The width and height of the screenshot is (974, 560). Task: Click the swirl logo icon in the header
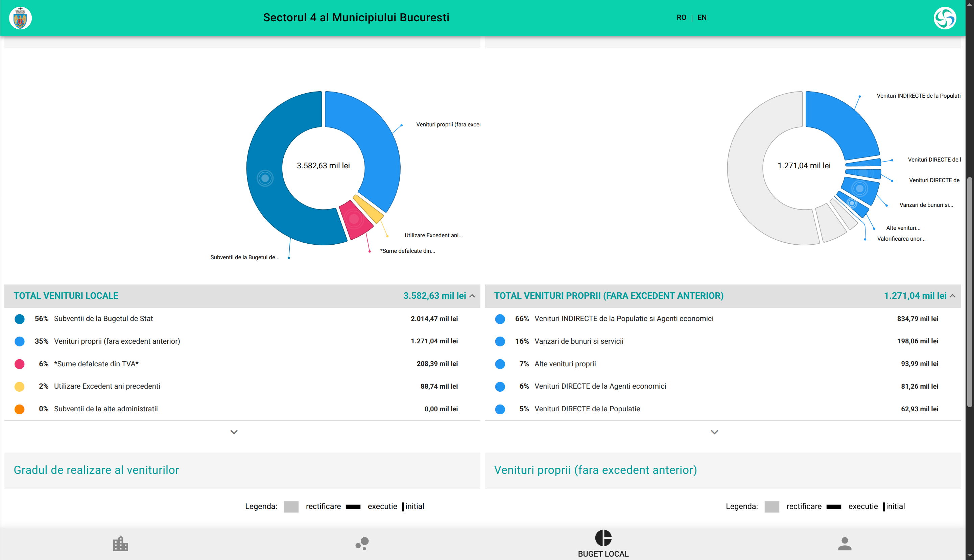944,18
